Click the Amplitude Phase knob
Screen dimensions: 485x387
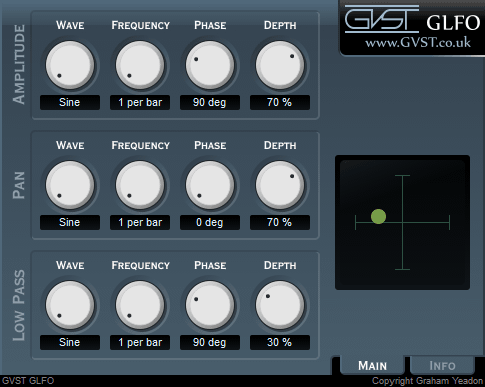(210, 65)
